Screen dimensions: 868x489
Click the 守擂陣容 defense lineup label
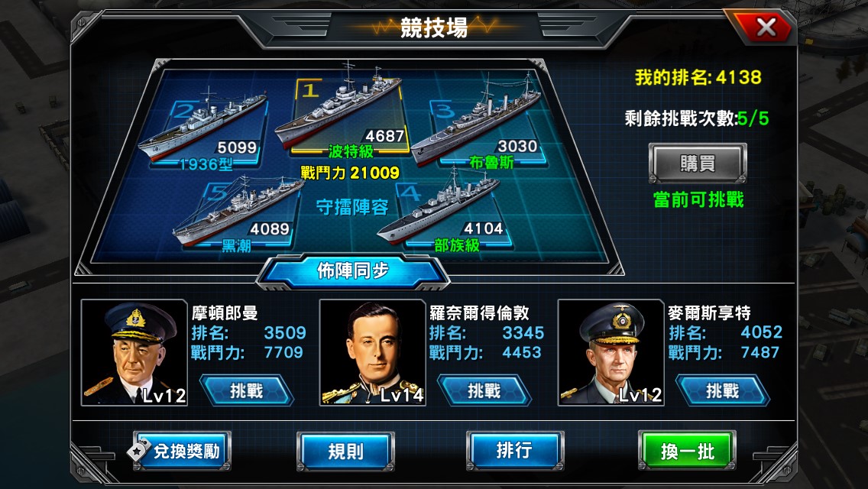(x=352, y=207)
